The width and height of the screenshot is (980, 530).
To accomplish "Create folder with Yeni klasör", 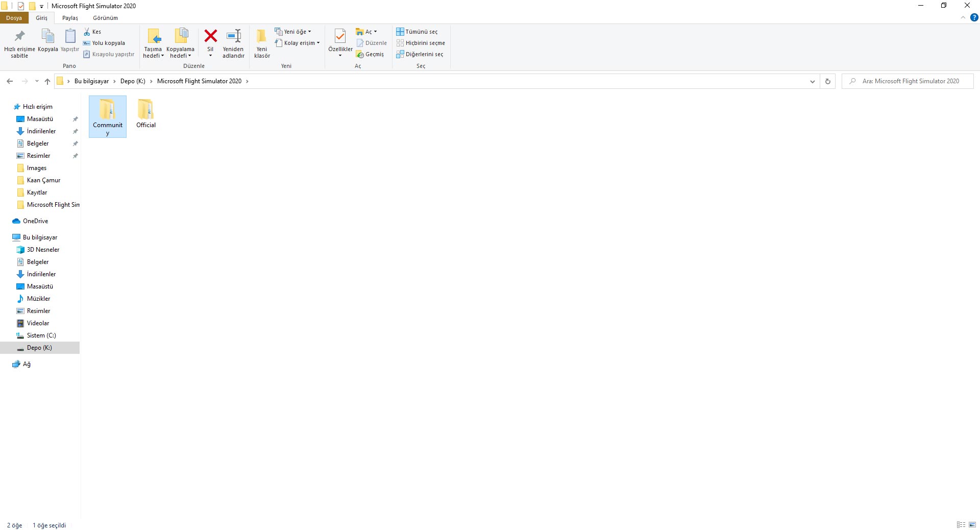I will pos(262,43).
